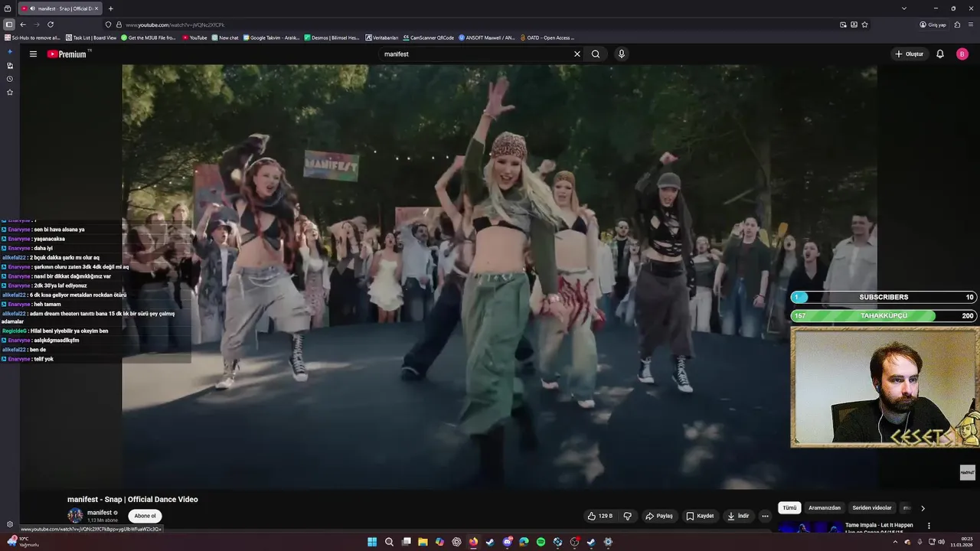Open the Veritabanları bookmark
Viewport: 980px width, 551px height.
(x=382, y=37)
